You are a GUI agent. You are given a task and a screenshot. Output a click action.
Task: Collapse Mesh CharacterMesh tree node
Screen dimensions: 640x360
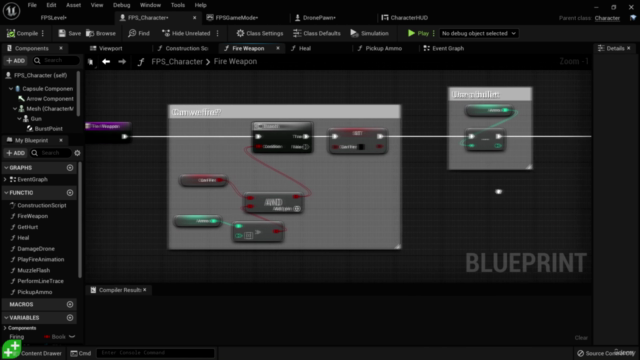tap(15, 109)
